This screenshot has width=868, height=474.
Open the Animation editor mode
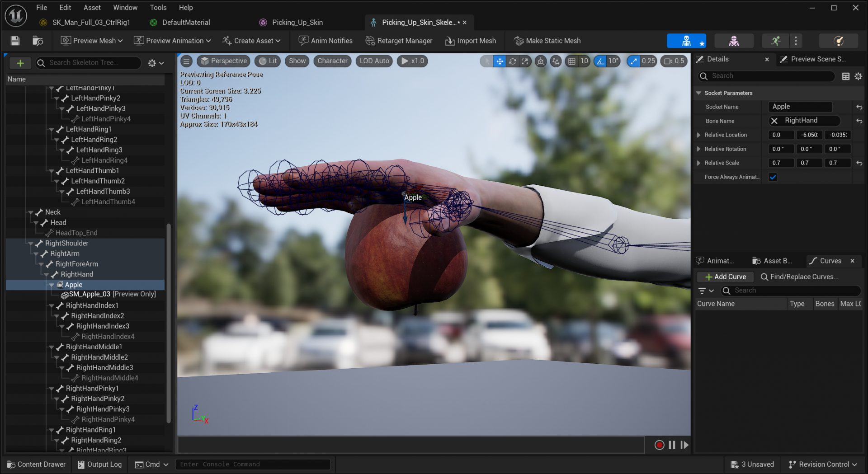click(776, 41)
